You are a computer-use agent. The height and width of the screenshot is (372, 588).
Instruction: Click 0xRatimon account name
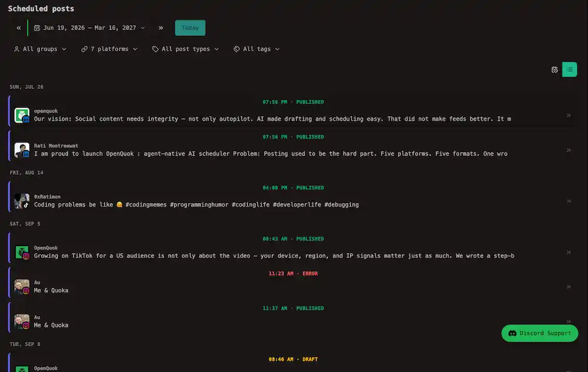point(47,197)
